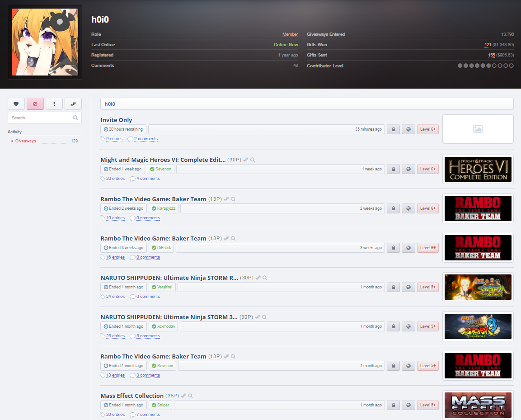Screen dimensions: 521x420
Task: Open winner xoxmodav profile link
Action: [166, 326]
